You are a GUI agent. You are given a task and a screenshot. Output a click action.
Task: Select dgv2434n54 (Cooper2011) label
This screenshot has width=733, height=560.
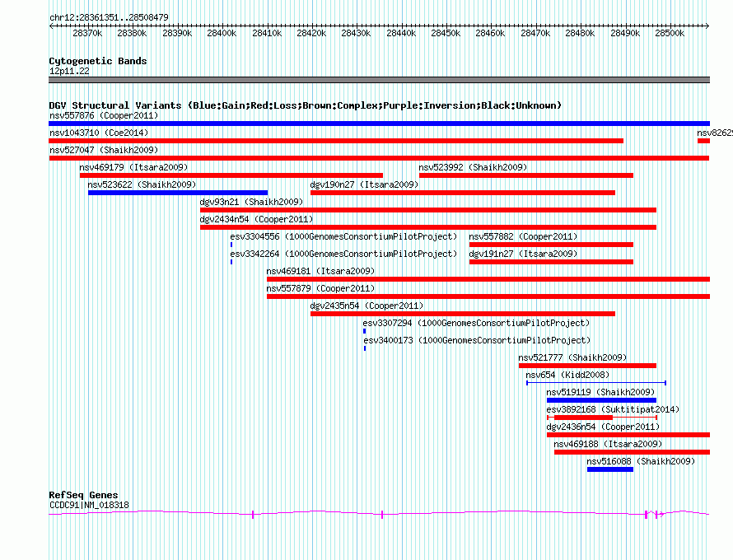click(x=256, y=219)
